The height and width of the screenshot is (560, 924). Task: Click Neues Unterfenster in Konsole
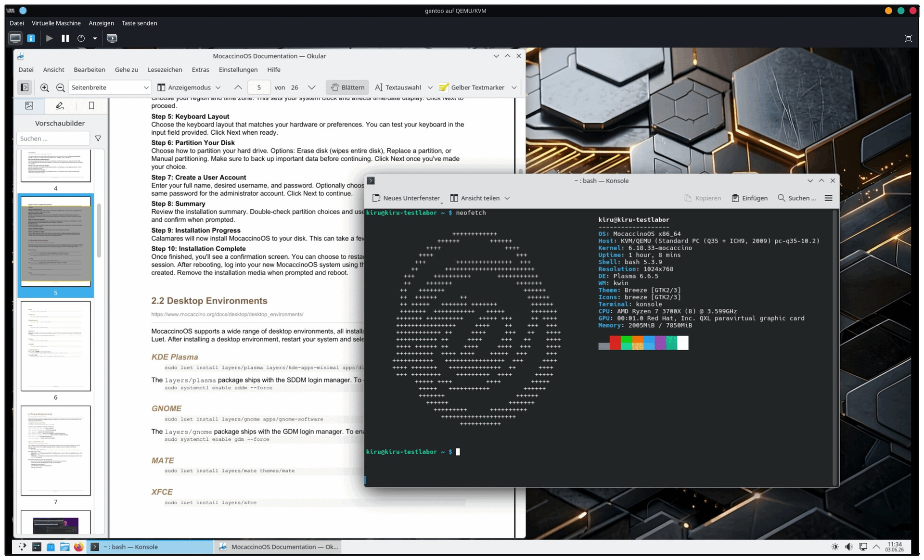pos(406,198)
